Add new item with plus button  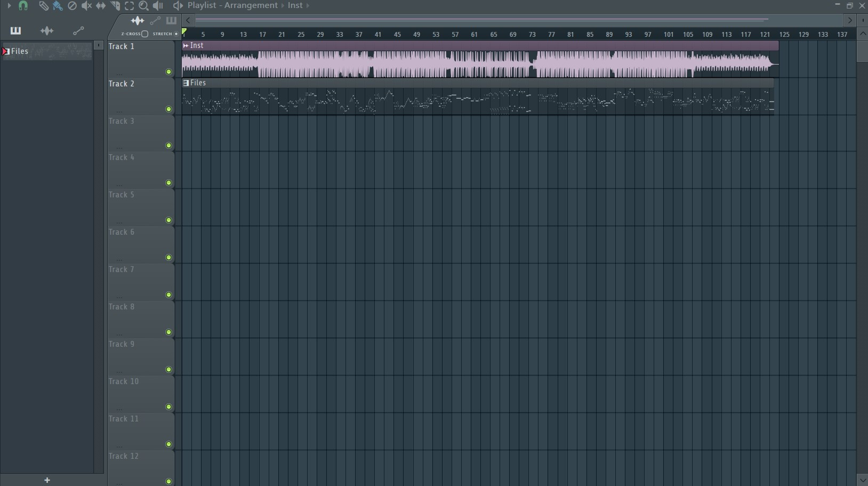point(47,480)
